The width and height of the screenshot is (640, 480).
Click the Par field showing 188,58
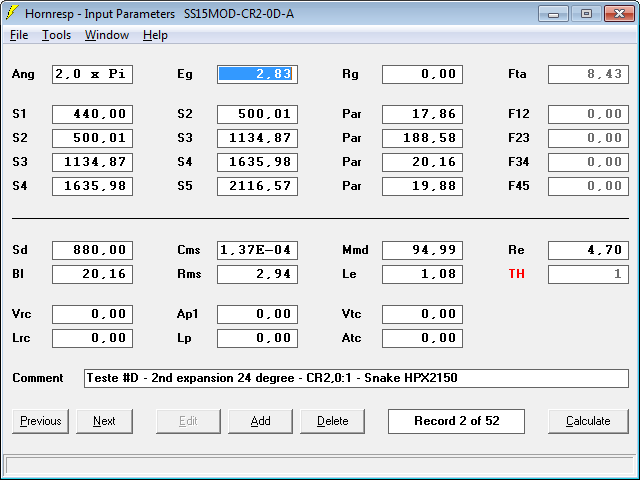422,138
